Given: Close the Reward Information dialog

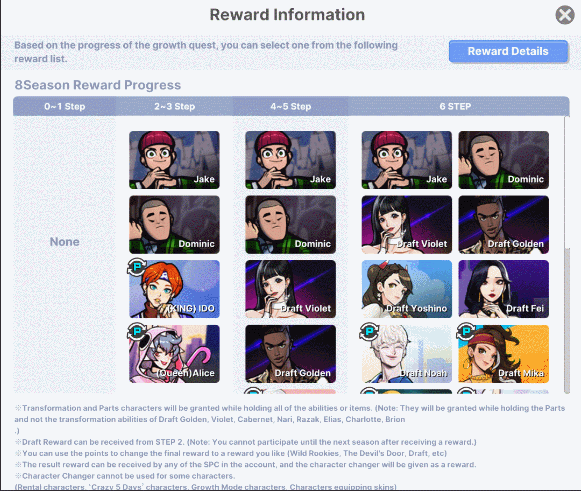Looking at the screenshot, I should (x=565, y=15).
